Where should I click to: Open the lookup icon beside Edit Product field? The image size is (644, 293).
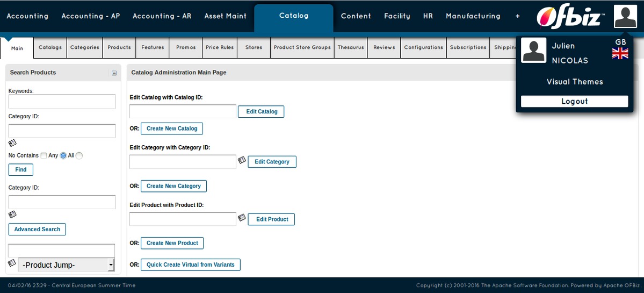(242, 218)
